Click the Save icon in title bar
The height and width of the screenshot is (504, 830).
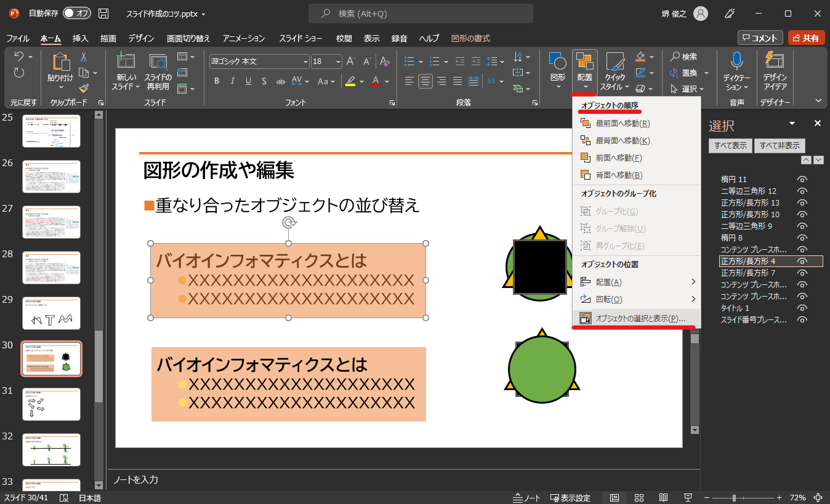pos(103,14)
